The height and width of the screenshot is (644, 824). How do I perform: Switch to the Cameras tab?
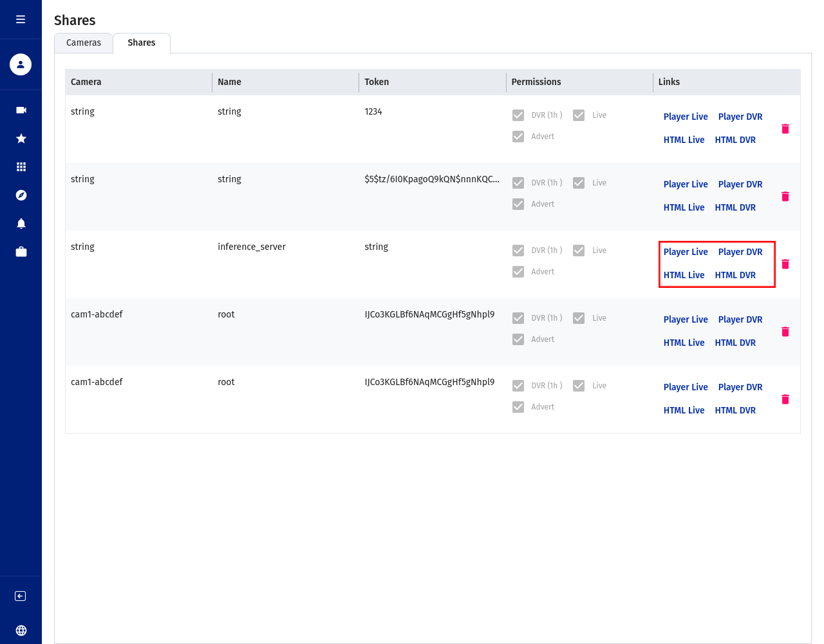(84, 43)
